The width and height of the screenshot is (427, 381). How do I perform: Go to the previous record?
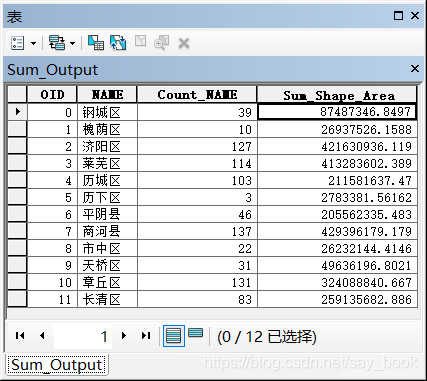[42, 335]
